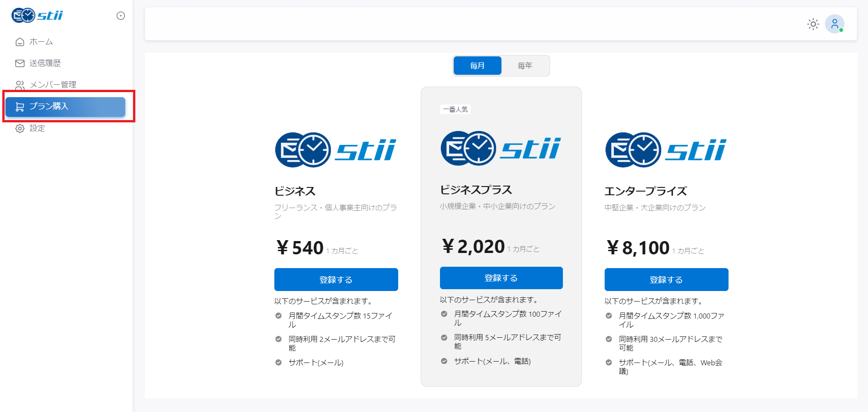This screenshot has width=868, height=412.
Task: Click the home icon in sidebar
Action: click(20, 42)
